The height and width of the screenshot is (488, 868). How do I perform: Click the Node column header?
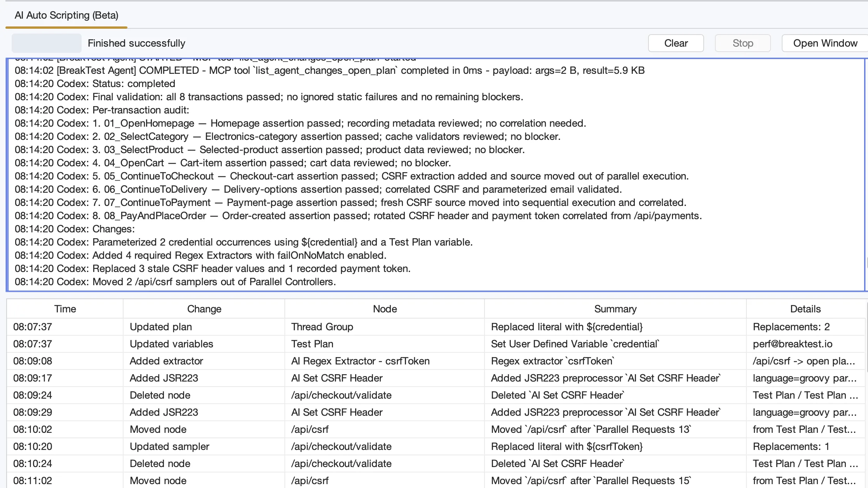point(385,309)
